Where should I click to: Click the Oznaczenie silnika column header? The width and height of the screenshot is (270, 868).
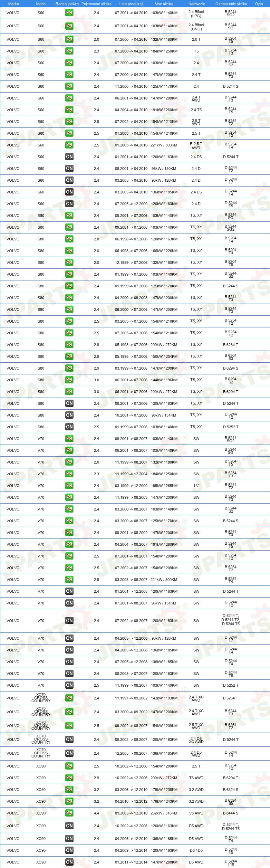click(231, 4)
